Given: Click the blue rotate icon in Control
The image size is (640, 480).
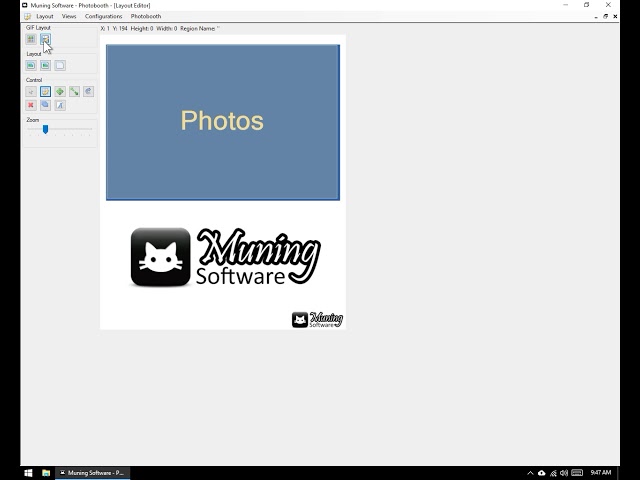Looking at the screenshot, I should click(89, 91).
